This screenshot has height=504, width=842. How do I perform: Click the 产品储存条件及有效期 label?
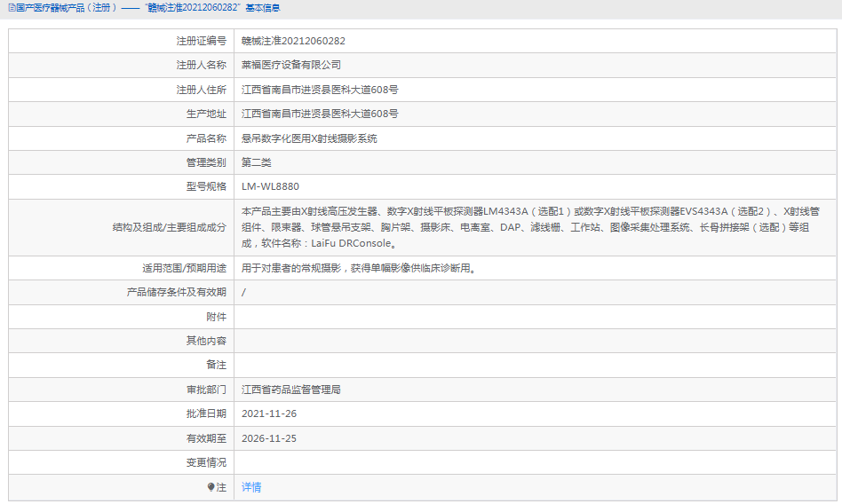(x=176, y=292)
